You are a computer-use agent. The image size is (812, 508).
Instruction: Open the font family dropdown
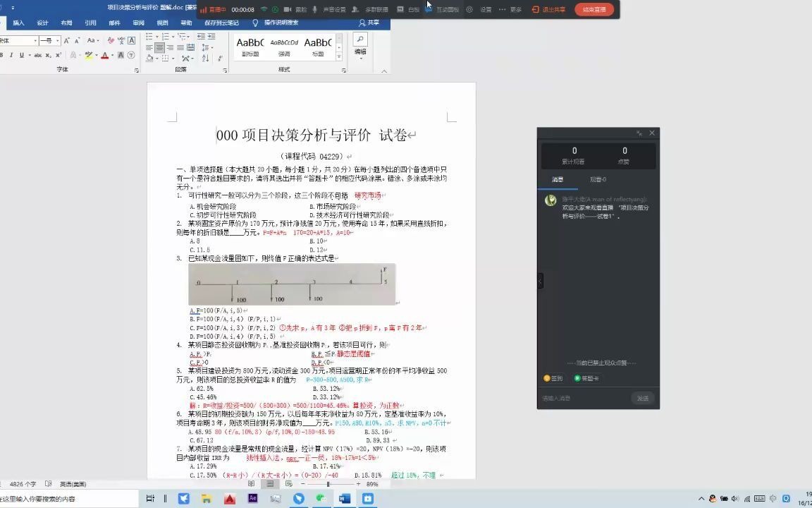[35, 40]
